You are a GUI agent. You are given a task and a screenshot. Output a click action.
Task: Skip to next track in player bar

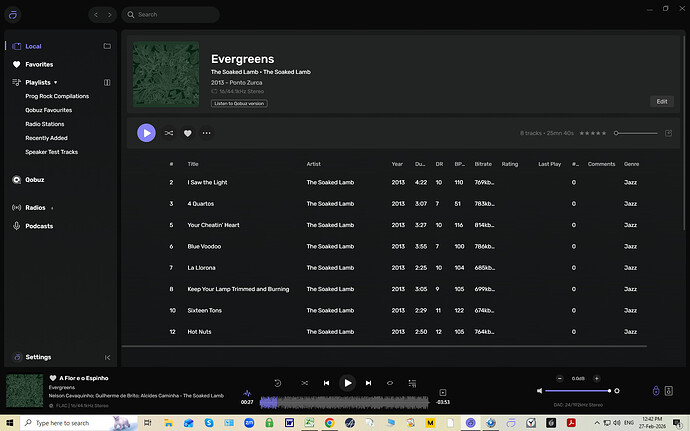[369, 383]
